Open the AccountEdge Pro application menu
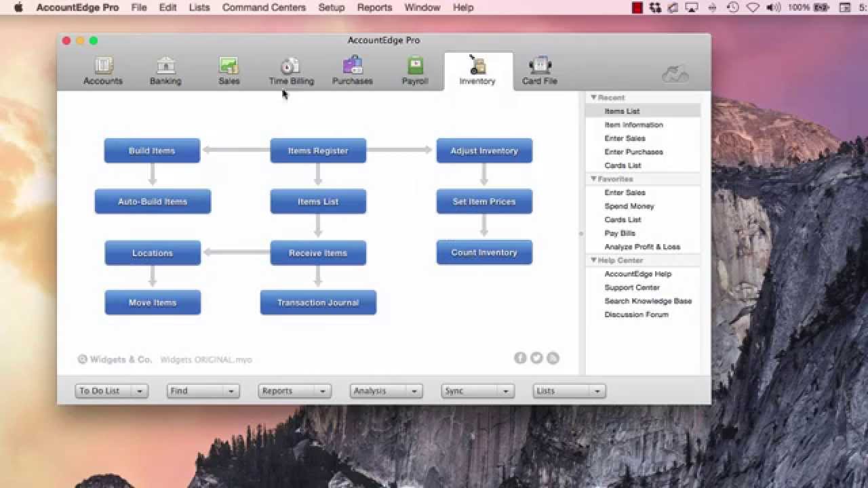Image resolution: width=868 pixels, height=488 pixels. pos(77,7)
